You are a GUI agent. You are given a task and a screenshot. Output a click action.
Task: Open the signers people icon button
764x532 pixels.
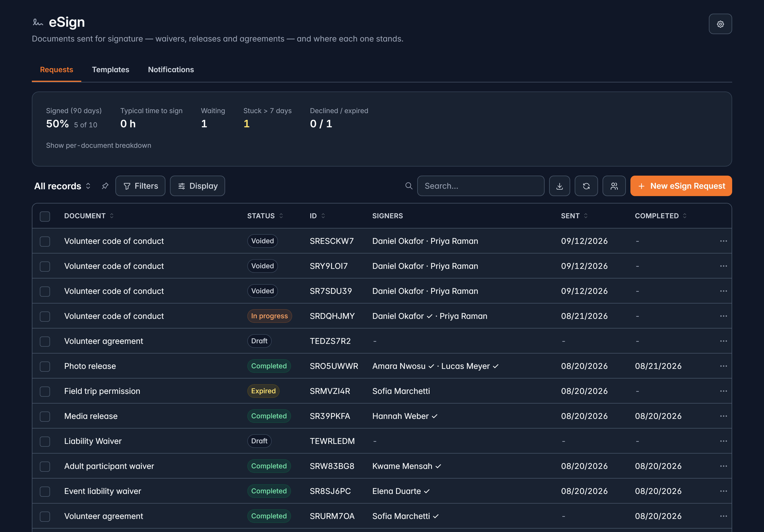[x=614, y=186]
